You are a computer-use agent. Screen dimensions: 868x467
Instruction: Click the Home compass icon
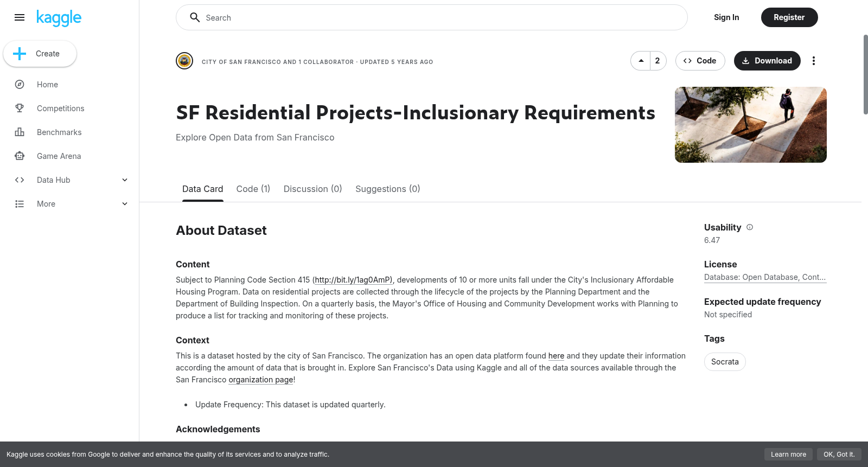(x=20, y=85)
